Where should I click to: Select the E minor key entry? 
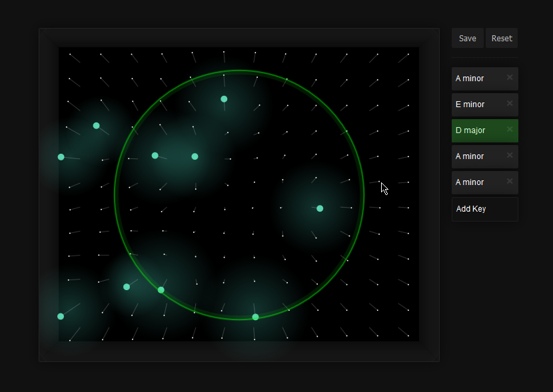coord(484,104)
